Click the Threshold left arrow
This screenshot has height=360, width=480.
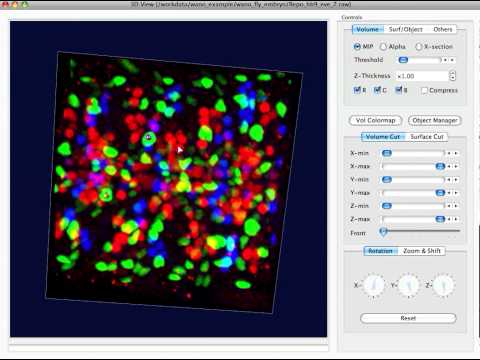tap(445, 60)
